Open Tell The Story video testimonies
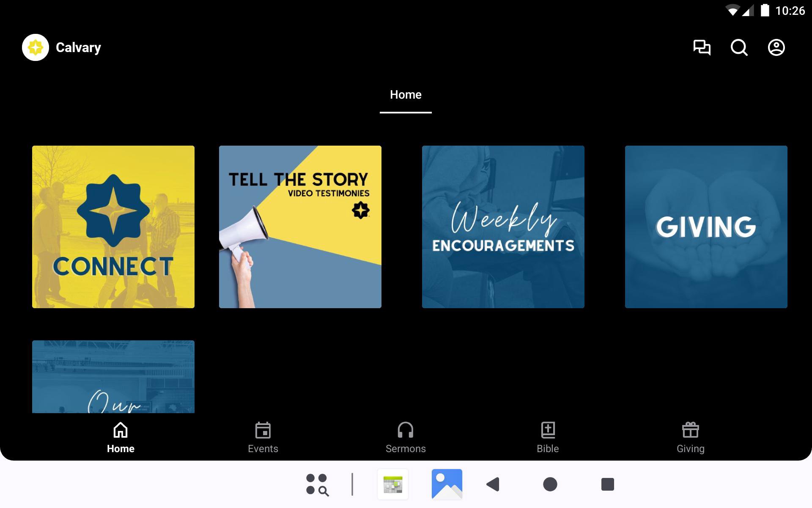812x508 pixels. (x=300, y=227)
